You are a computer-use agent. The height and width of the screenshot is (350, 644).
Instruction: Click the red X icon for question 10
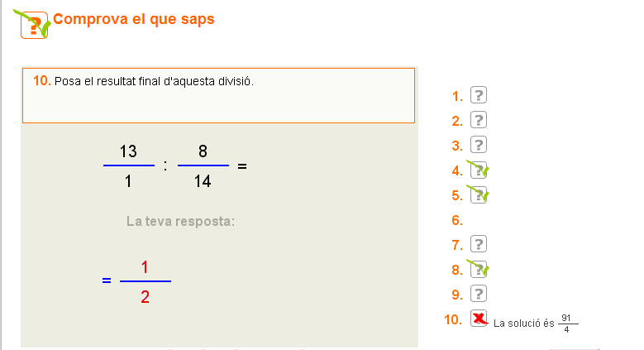pos(479,319)
